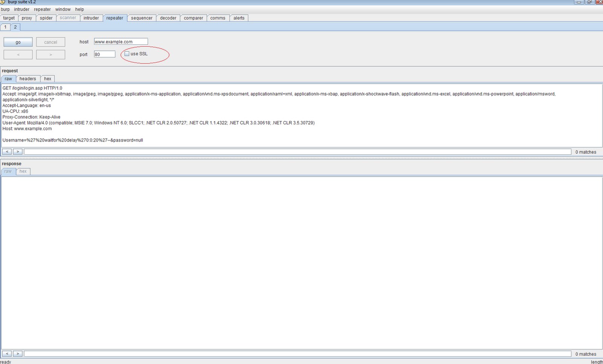
Task: Focus the request search box
Action: pos(298,152)
